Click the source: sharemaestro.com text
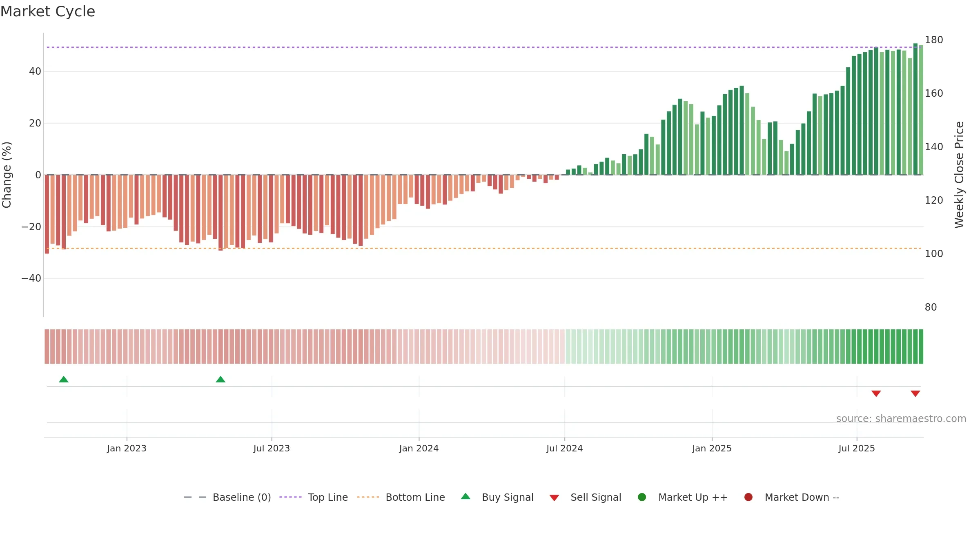Screen dimensions: 980x551 [x=901, y=419]
